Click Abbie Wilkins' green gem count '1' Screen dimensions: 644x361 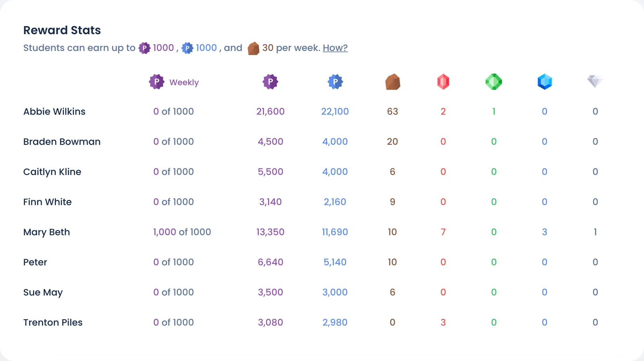pyautogui.click(x=494, y=111)
